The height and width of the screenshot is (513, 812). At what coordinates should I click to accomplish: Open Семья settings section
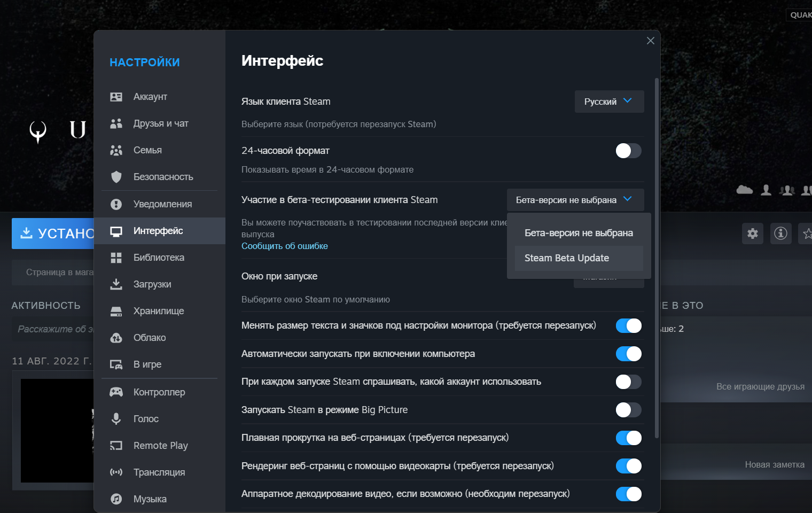coord(159,150)
